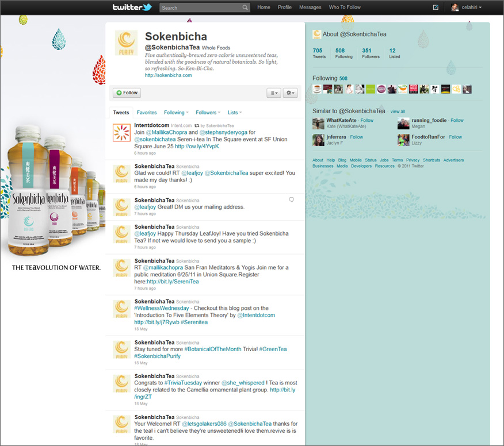Image resolution: width=504 pixels, height=446 pixels.
Task: Open @she_whispered mention
Action: (243, 383)
